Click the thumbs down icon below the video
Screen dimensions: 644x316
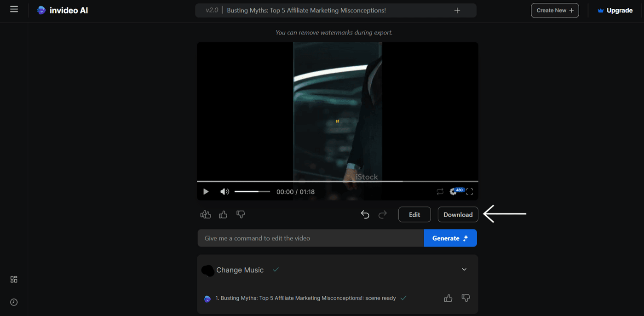click(241, 214)
